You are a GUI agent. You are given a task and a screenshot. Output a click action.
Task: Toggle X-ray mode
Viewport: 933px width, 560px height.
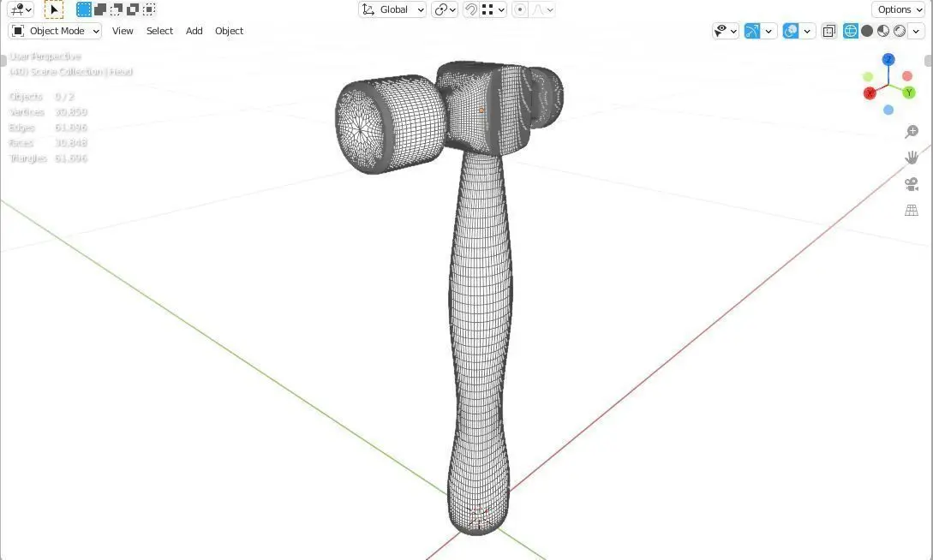point(828,31)
